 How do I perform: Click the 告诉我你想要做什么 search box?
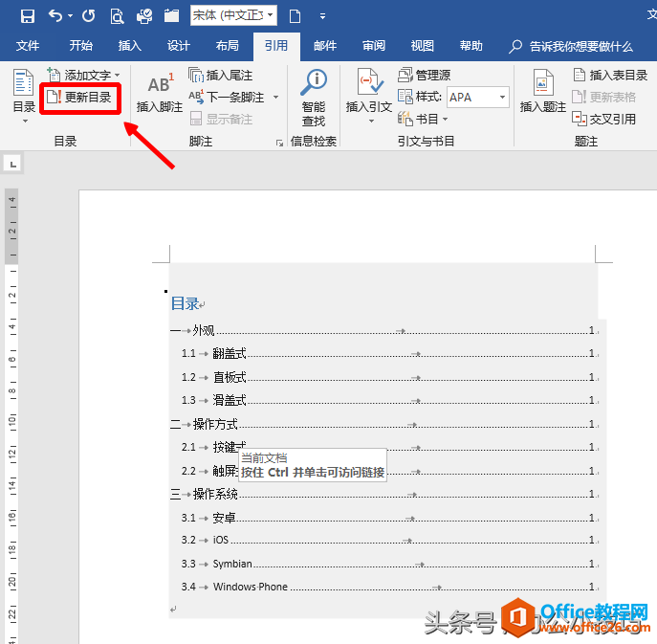click(x=571, y=46)
